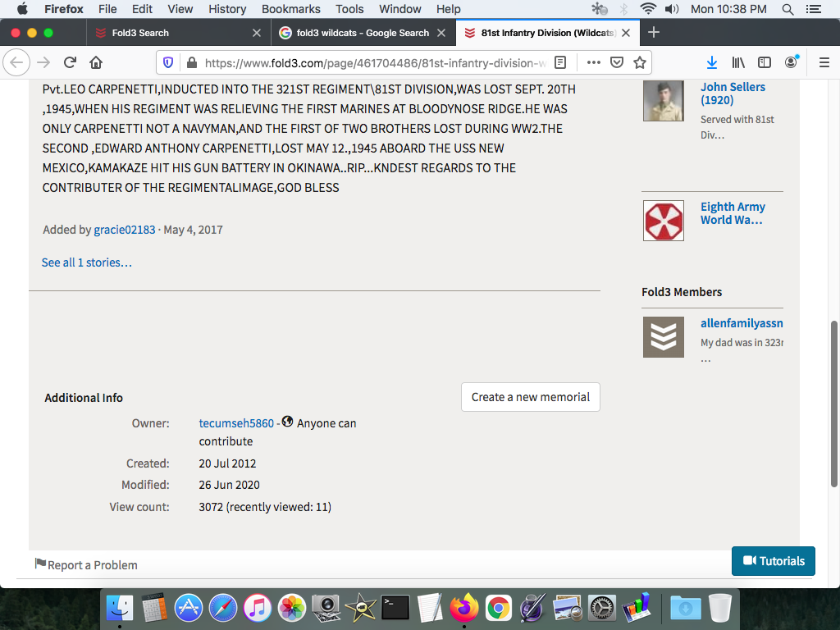
Task: Click the Create a new memorial button
Action: coord(530,397)
